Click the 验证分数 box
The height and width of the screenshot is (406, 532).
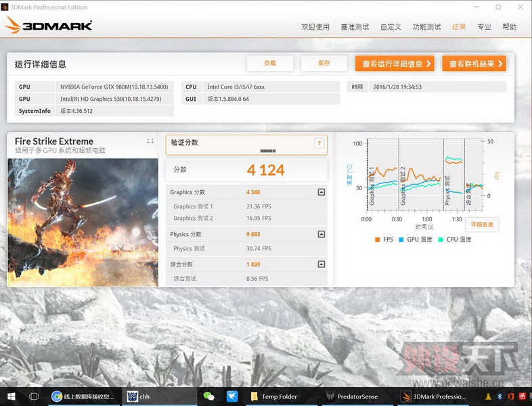[246, 145]
